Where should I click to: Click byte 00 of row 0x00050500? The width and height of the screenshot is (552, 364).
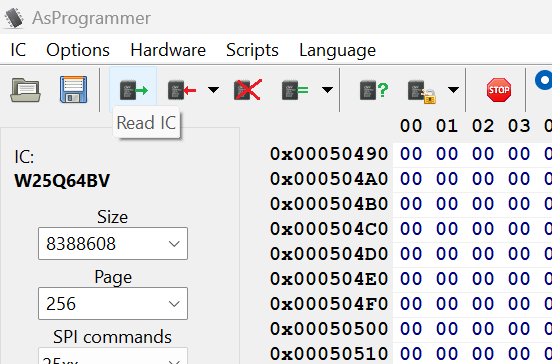click(x=411, y=329)
